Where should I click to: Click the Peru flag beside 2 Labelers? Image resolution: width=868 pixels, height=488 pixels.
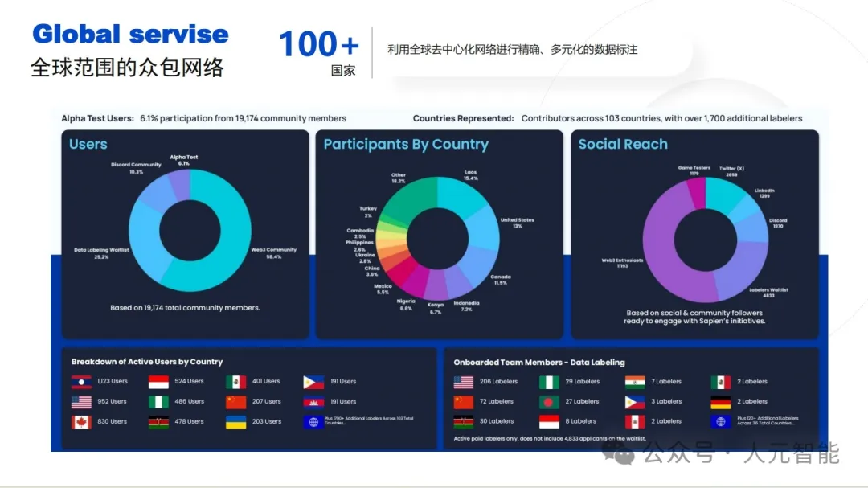pos(635,421)
